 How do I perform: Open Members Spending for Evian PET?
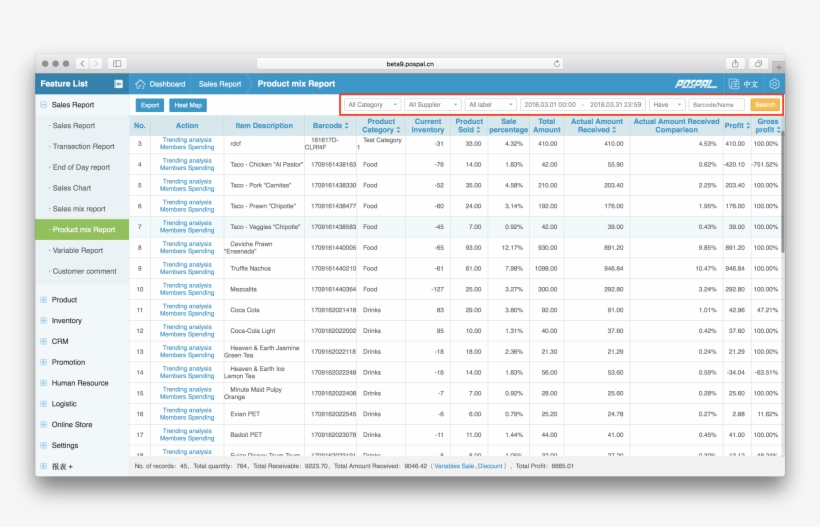[x=187, y=418]
